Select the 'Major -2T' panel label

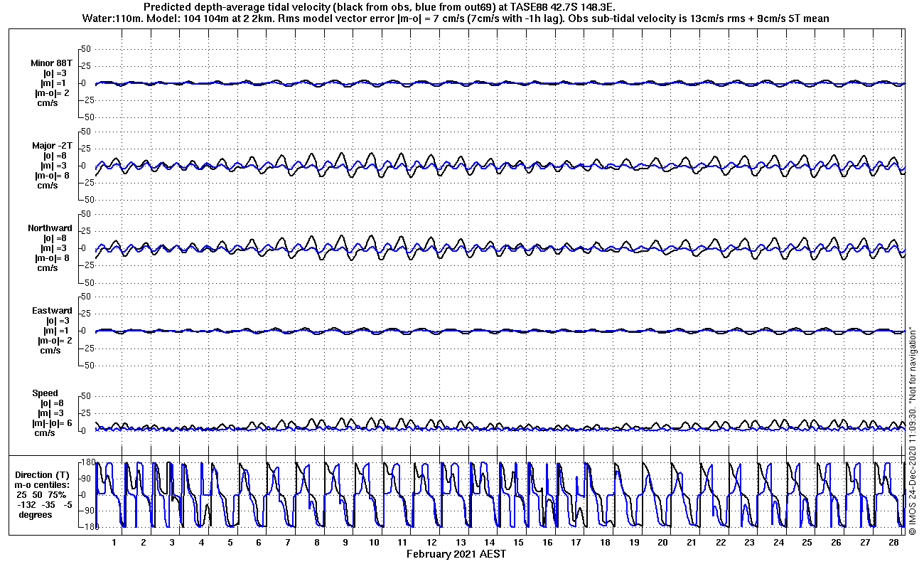point(51,146)
